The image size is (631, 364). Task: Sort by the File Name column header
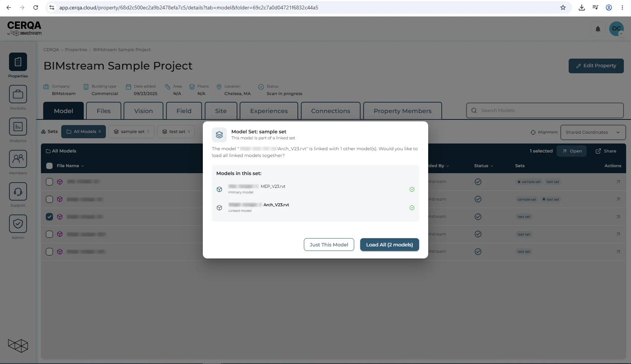[x=70, y=166]
